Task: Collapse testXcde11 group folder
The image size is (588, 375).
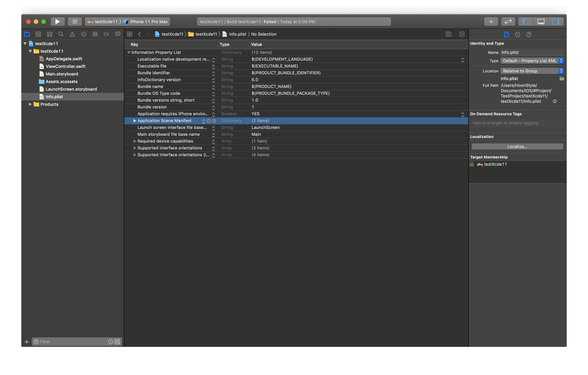Action: click(x=30, y=51)
